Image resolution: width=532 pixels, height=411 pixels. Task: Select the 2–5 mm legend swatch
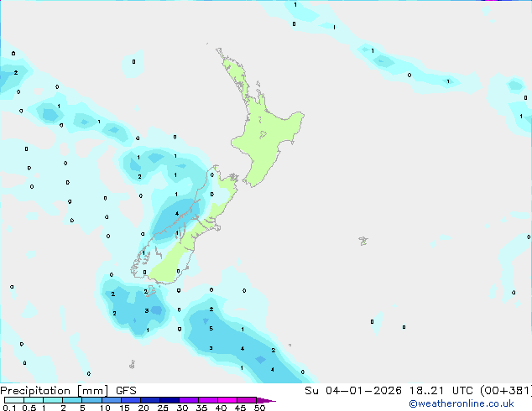coord(72,400)
